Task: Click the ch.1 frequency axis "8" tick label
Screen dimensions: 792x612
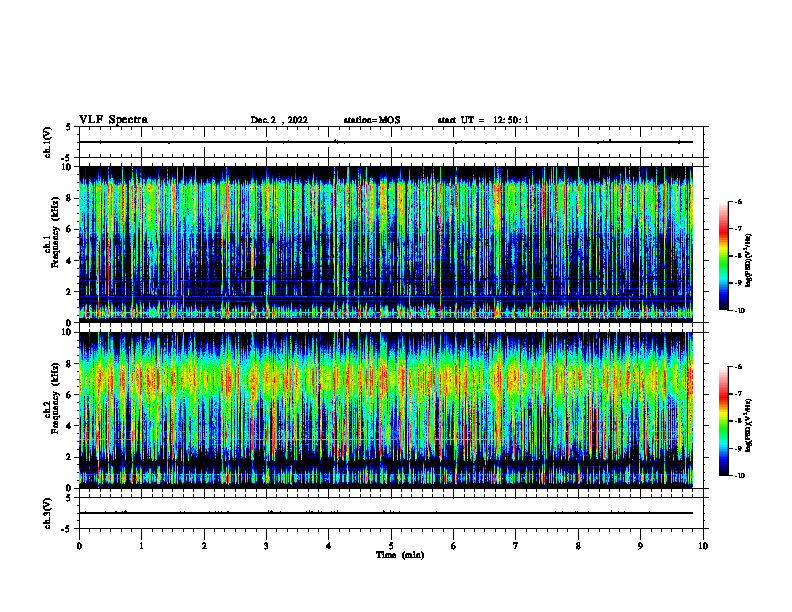Action: click(x=69, y=198)
